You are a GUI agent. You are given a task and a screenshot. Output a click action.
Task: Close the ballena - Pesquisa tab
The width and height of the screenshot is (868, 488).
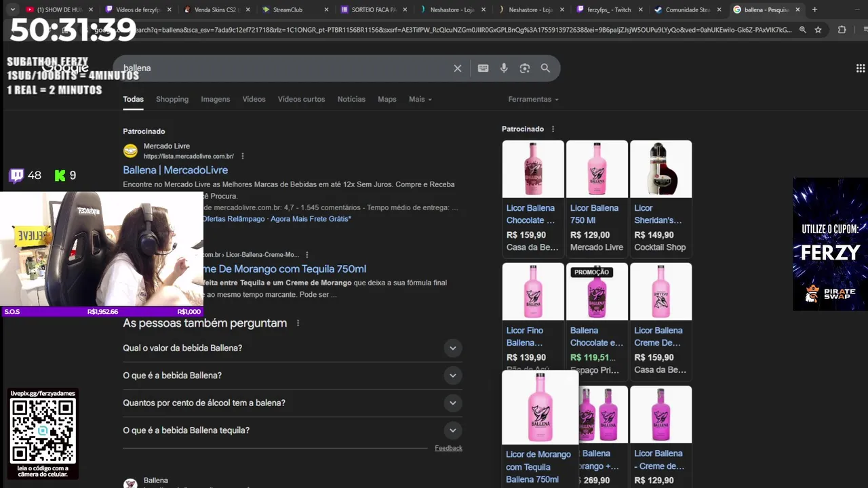(x=797, y=9)
